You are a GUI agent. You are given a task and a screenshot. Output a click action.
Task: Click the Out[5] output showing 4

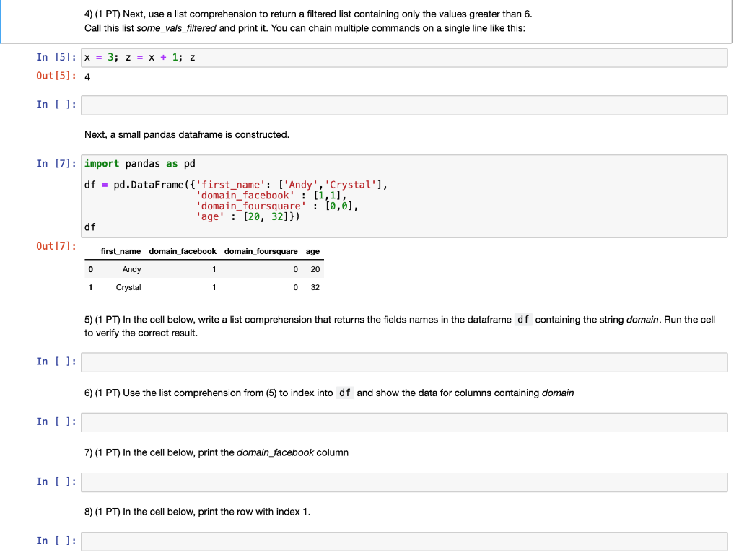pyautogui.click(x=87, y=76)
